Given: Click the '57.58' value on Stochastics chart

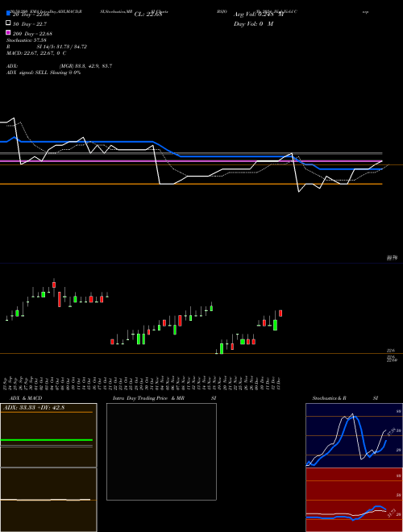Looking at the screenshot, I should coord(390,433).
